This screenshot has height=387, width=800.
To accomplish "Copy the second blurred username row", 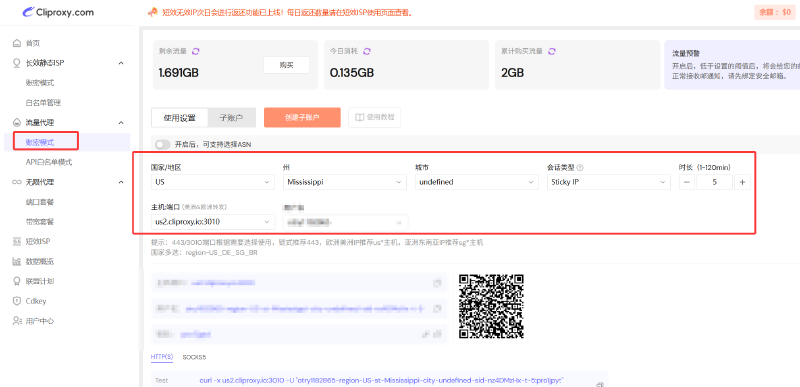I will coord(437,308).
